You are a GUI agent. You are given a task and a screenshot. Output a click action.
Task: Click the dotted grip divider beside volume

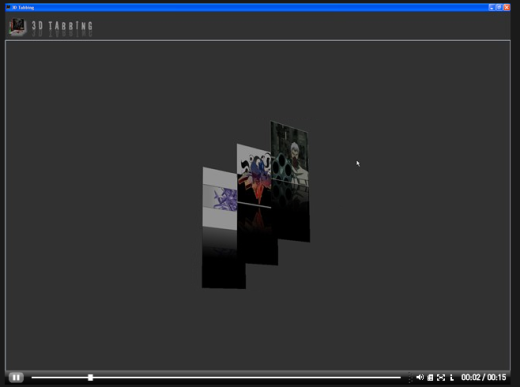(410, 378)
